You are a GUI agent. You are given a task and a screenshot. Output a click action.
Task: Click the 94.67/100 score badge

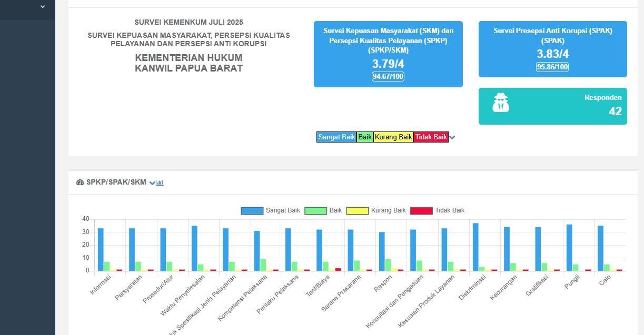click(x=388, y=77)
